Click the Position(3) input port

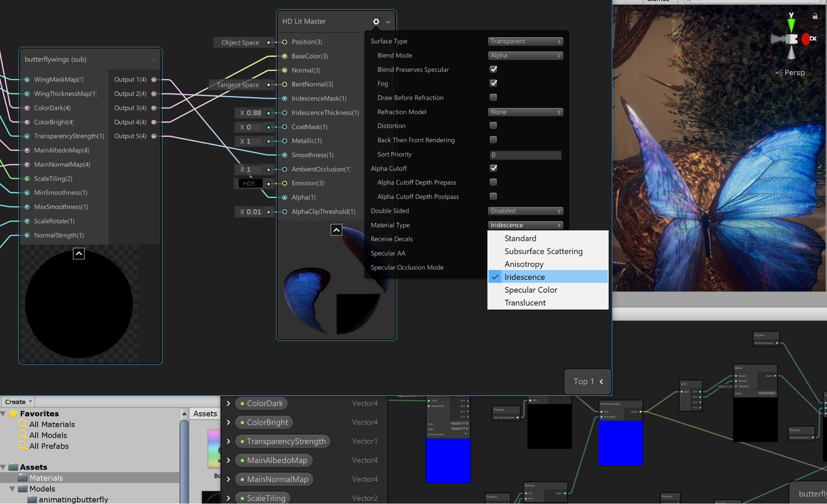(x=285, y=42)
